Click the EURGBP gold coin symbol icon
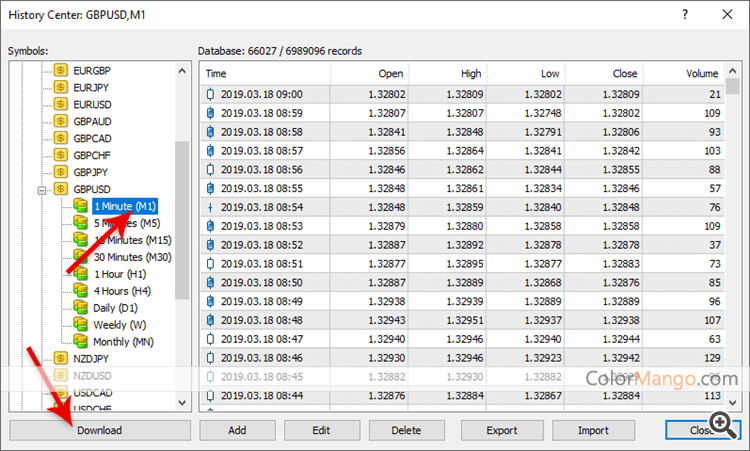 pyautogui.click(x=60, y=71)
